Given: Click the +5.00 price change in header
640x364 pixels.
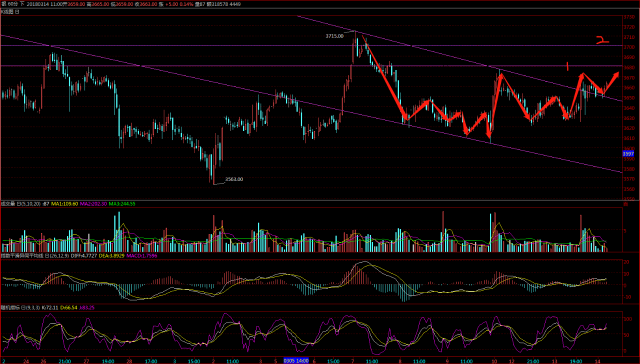Looking at the screenshot, I should (x=172, y=4).
